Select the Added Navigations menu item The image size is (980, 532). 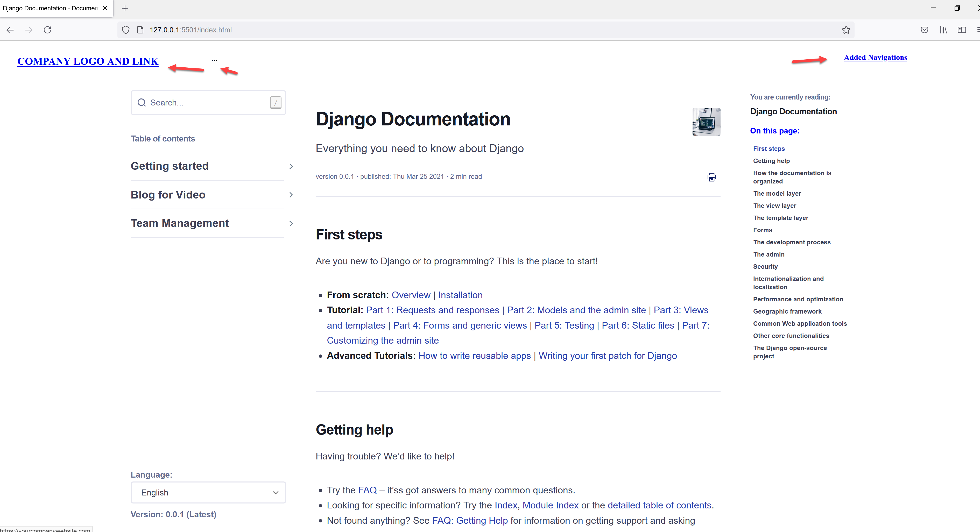876,58
